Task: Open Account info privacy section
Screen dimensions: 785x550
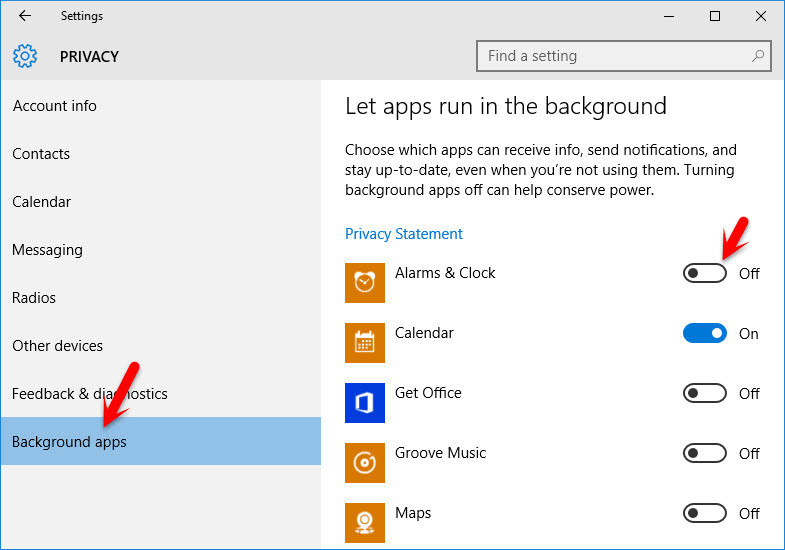Action: coord(161,106)
